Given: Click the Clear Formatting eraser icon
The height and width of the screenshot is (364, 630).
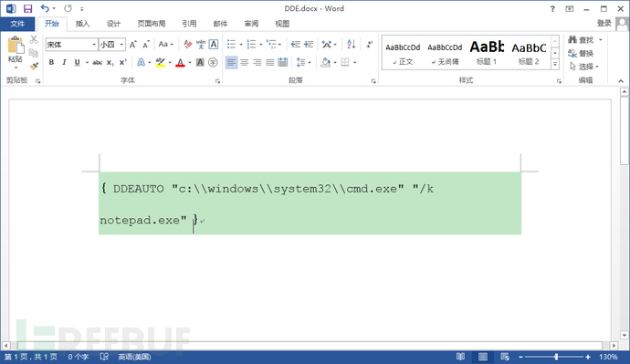Looking at the screenshot, I should coord(188,44).
